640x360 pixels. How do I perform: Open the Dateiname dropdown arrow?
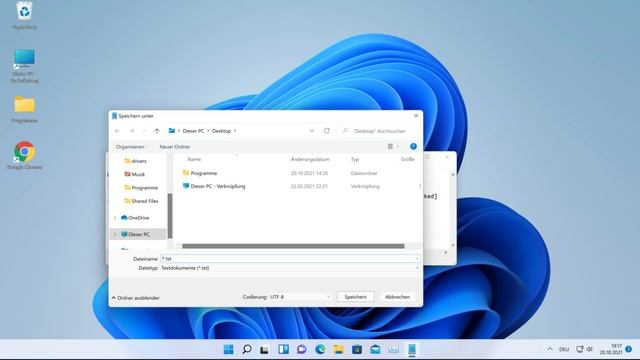(417, 259)
